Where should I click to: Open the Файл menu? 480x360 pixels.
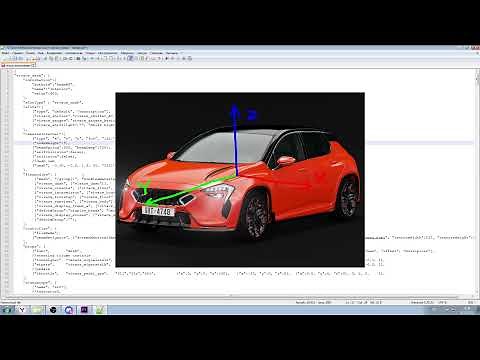(x=5, y=53)
